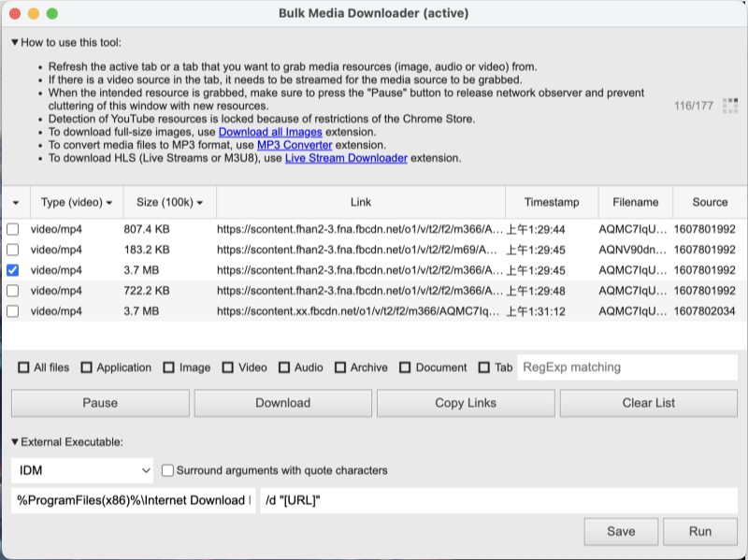This screenshot has height=560, width=748.
Task: Open the Download all Images link
Action: tap(270, 132)
